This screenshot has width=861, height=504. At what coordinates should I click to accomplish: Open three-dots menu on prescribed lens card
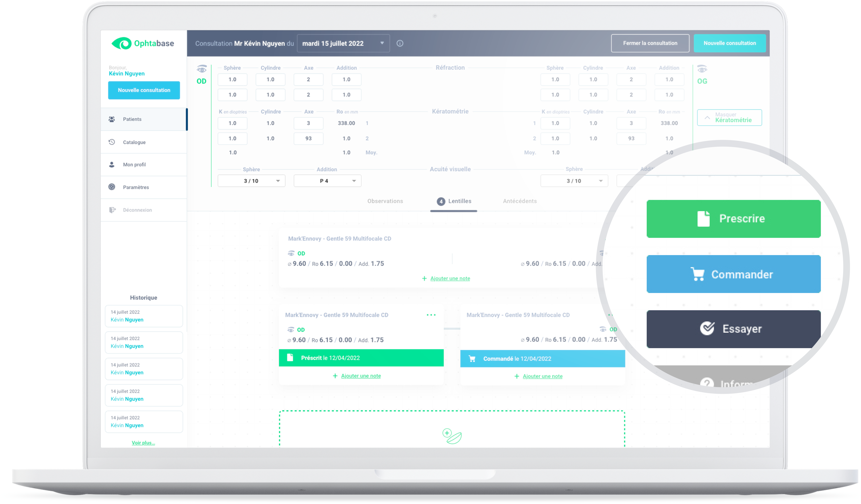coord(431,315)
